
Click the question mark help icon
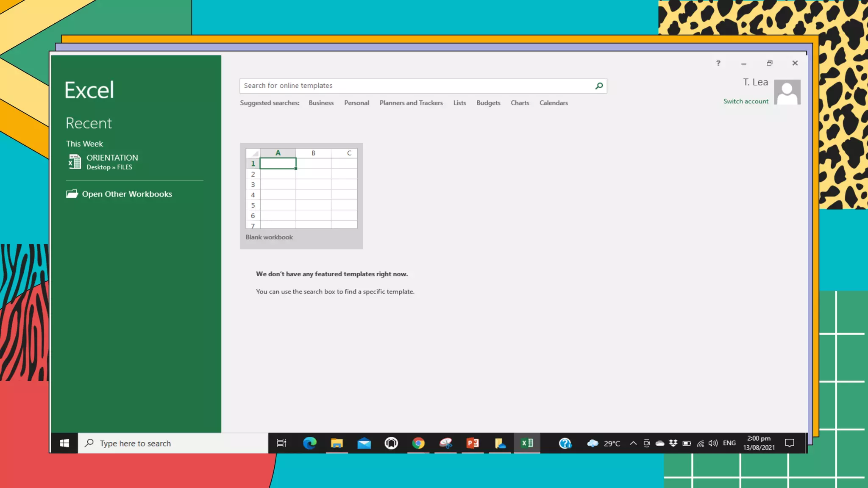click(718, 63)
